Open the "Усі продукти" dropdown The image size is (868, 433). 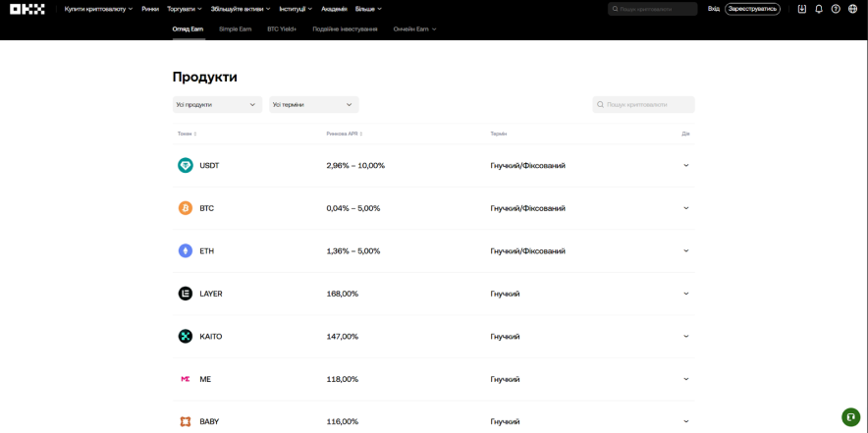pos(217,105)
